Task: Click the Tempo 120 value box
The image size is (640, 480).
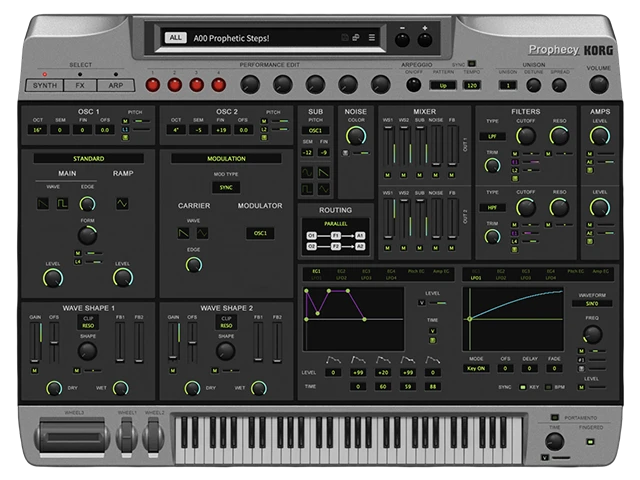Action: (x=472, y=85)
